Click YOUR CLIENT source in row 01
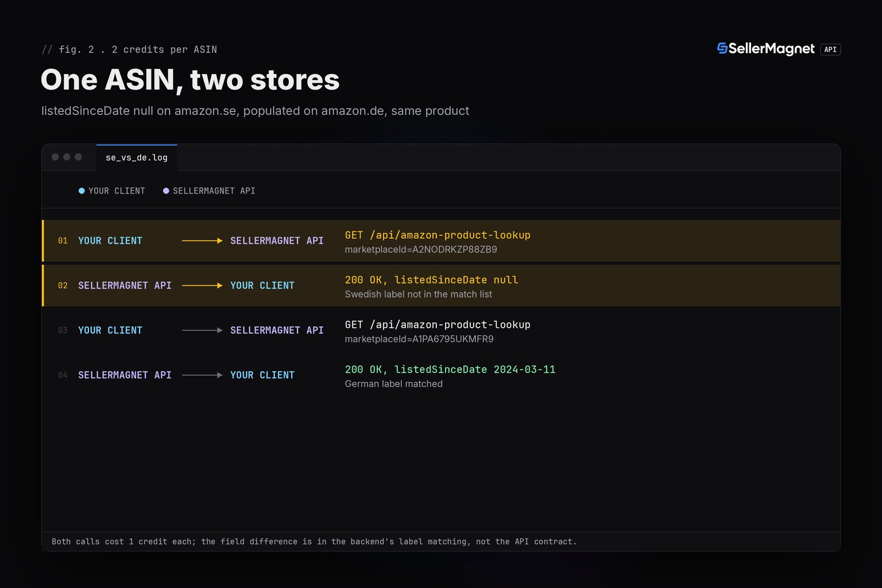The height and width of the screenshot is (588, 882). (110, 241)
